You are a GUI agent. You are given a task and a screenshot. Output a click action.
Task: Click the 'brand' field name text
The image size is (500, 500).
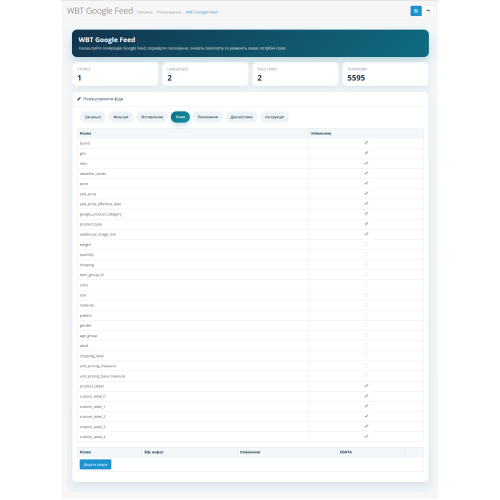click(x=85, y=143)
